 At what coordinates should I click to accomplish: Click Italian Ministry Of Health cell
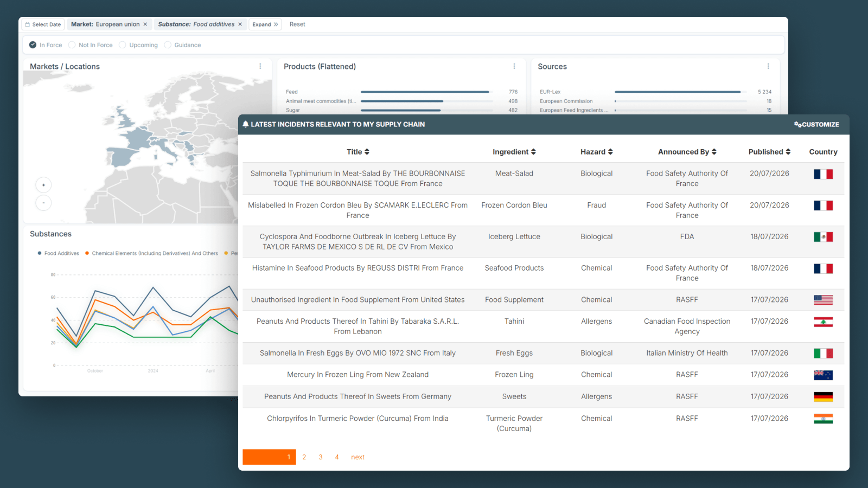[x=687, y=352]
